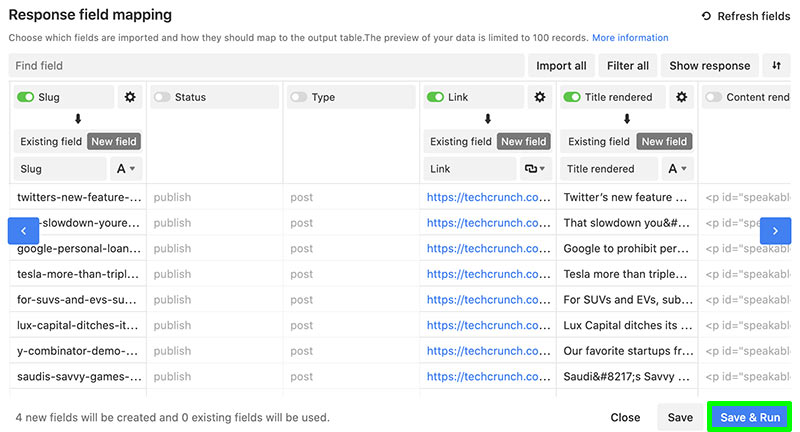Click the Save & Run button

(750, 417)
